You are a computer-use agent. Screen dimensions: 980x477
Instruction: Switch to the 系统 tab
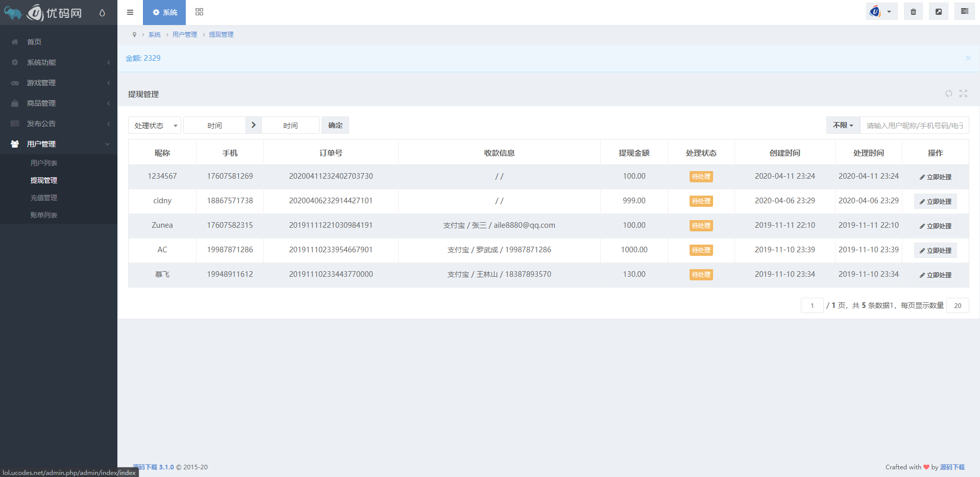[164, 12]
